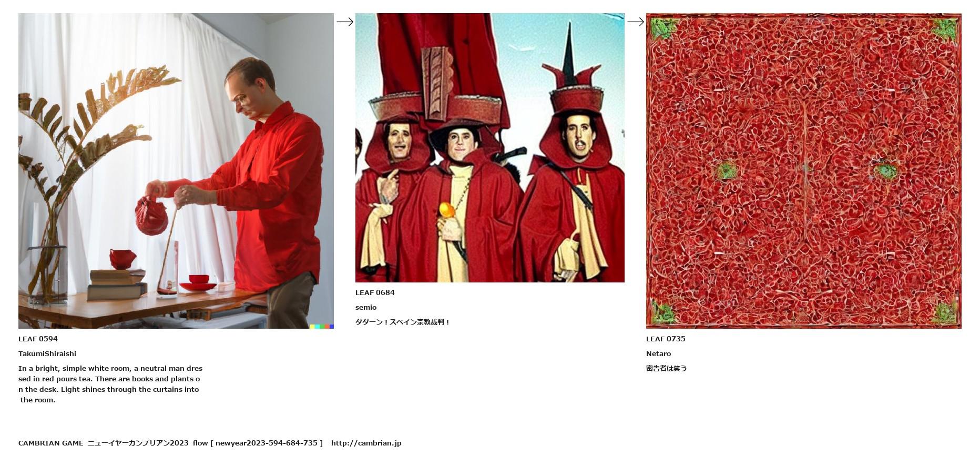Click the ニューイヤーカンブリアン2023 session title

pos(138,443)
